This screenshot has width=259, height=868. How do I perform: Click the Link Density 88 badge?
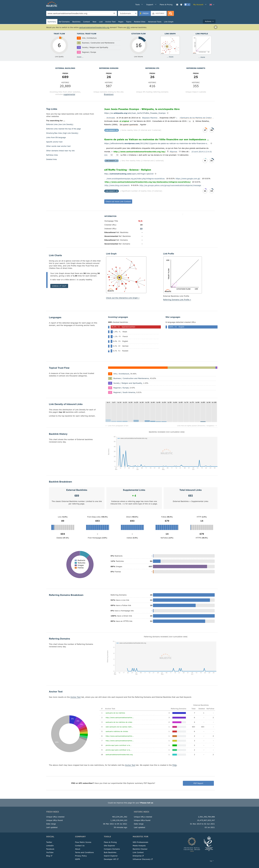click(x=111, y=191)
